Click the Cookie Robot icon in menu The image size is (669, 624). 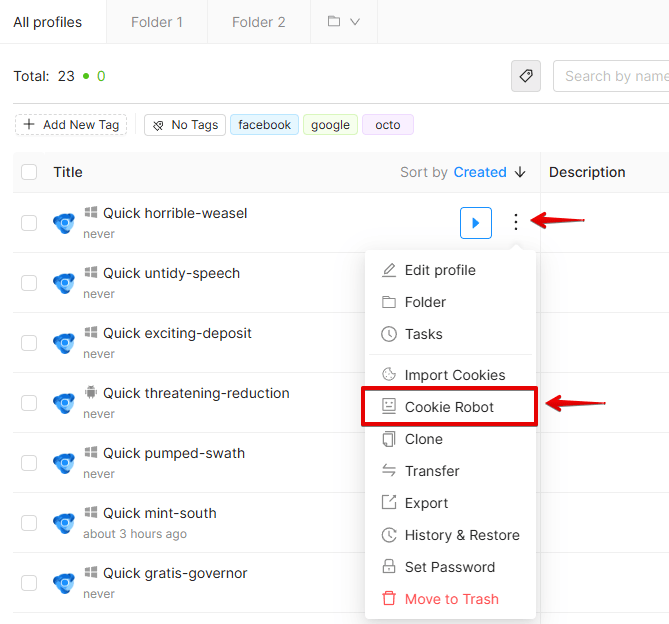click(x=389, y=406)
